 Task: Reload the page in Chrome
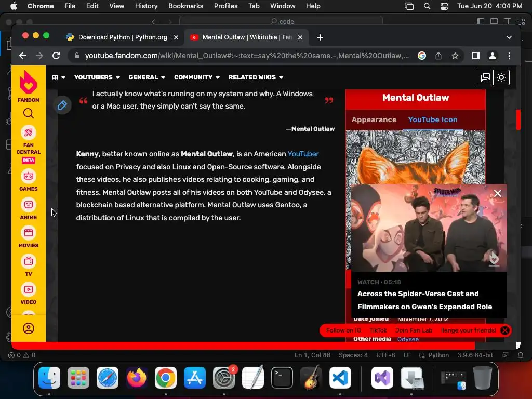56,56
